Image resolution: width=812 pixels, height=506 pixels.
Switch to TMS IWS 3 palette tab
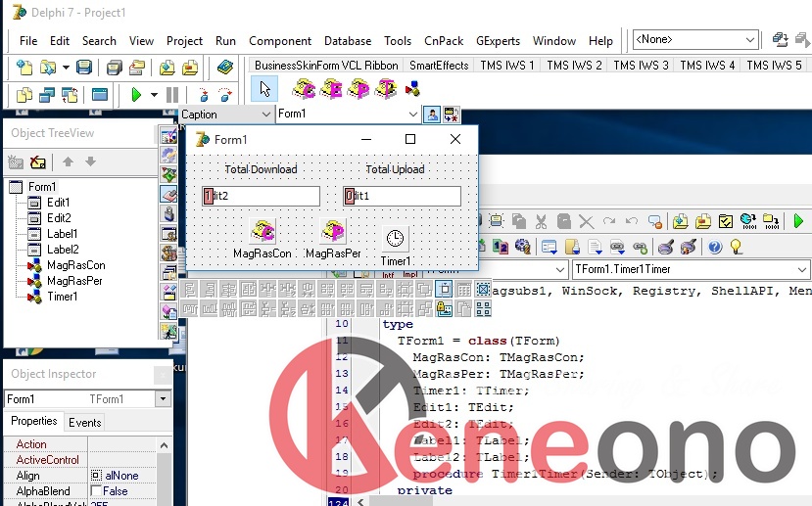pos(641,66)
